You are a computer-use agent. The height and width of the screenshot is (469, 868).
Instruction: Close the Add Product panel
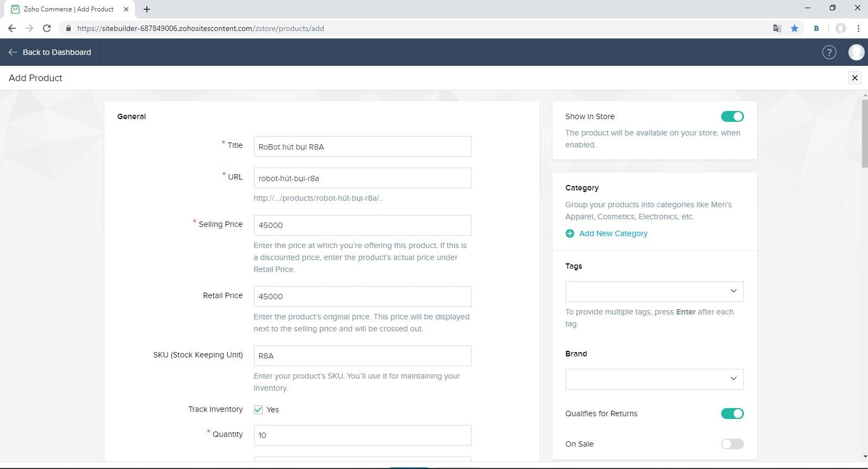(x=854, y=78)
